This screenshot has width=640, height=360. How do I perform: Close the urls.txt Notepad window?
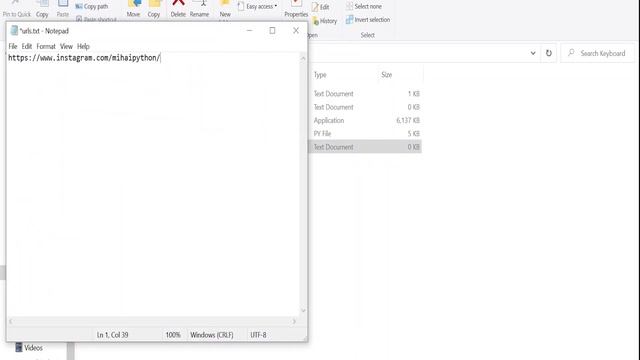click(296, 31)
